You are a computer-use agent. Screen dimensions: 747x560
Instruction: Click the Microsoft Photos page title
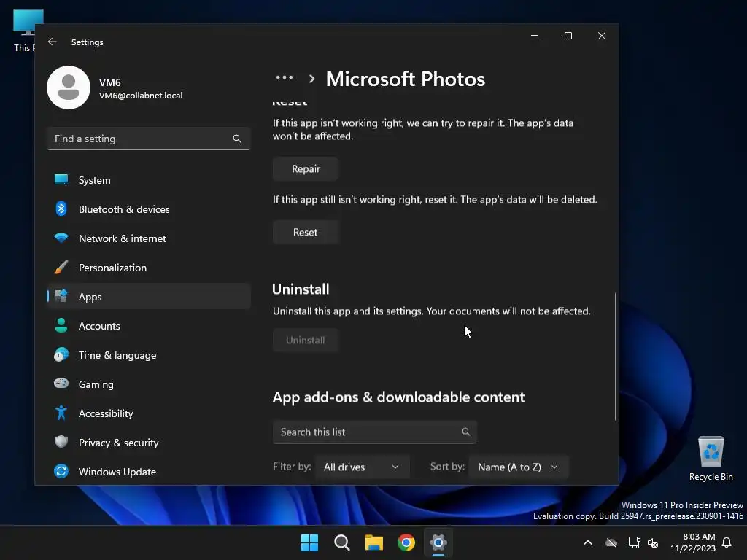point(406,79)
